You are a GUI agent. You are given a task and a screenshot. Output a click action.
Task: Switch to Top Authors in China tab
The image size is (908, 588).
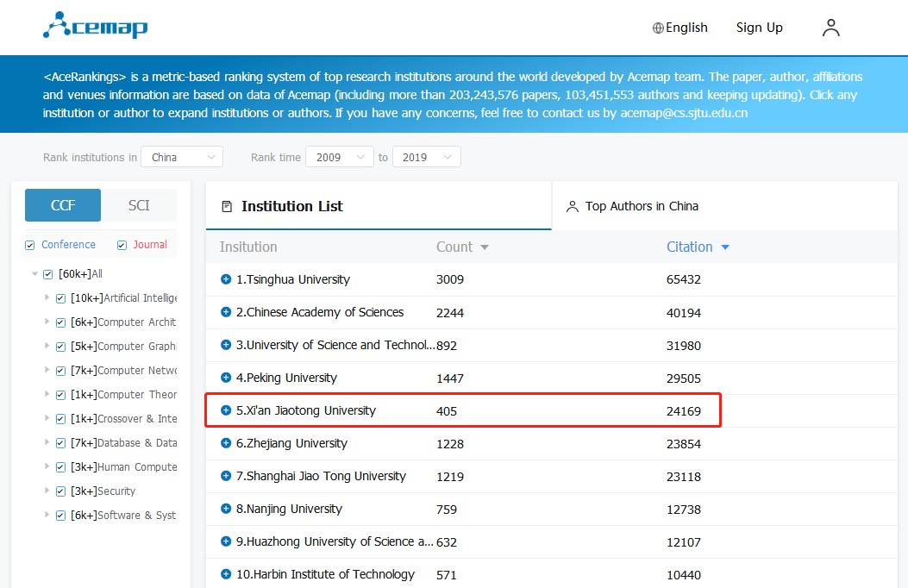click(642, 206)
